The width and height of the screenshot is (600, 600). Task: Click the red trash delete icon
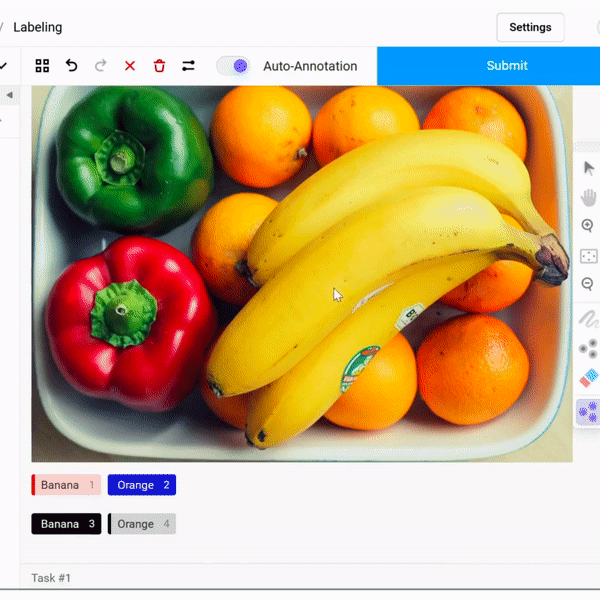coord(159,66)
